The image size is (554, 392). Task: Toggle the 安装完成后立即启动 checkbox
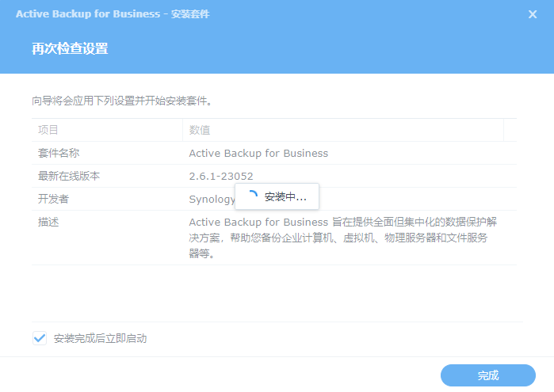click(40, 338)
